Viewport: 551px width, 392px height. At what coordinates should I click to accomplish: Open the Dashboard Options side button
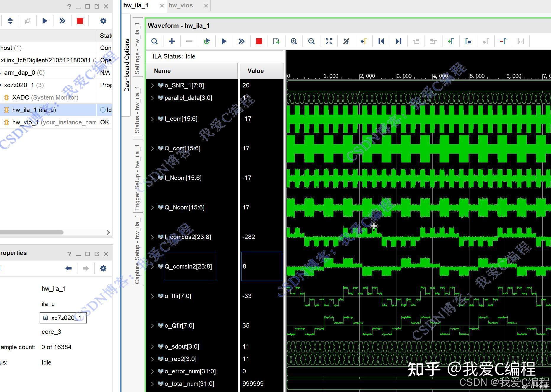[127, 65]
